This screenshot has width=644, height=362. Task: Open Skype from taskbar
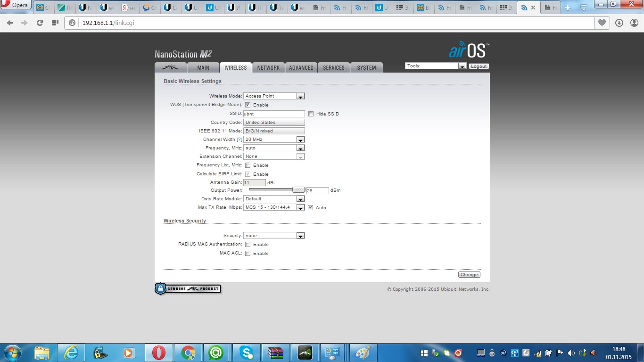pos(247,353)
